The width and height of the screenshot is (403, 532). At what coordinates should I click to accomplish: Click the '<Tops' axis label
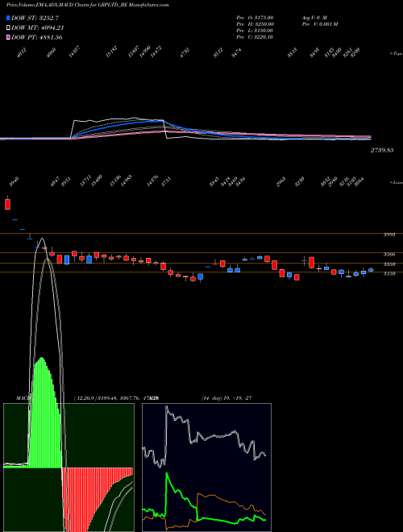396,54
